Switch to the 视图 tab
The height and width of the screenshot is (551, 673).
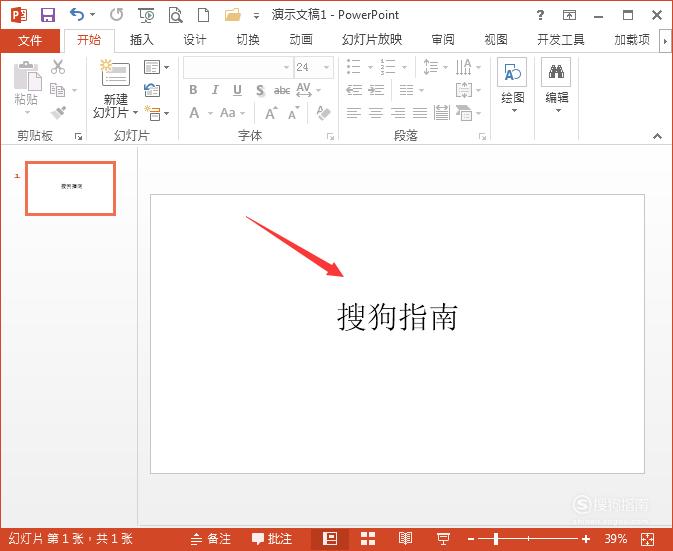[496, 40]
